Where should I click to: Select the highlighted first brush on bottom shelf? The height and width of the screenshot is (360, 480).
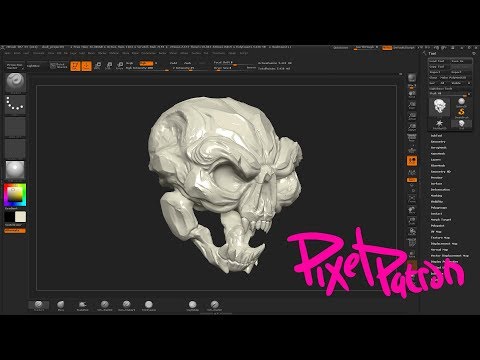pos(39,305)
